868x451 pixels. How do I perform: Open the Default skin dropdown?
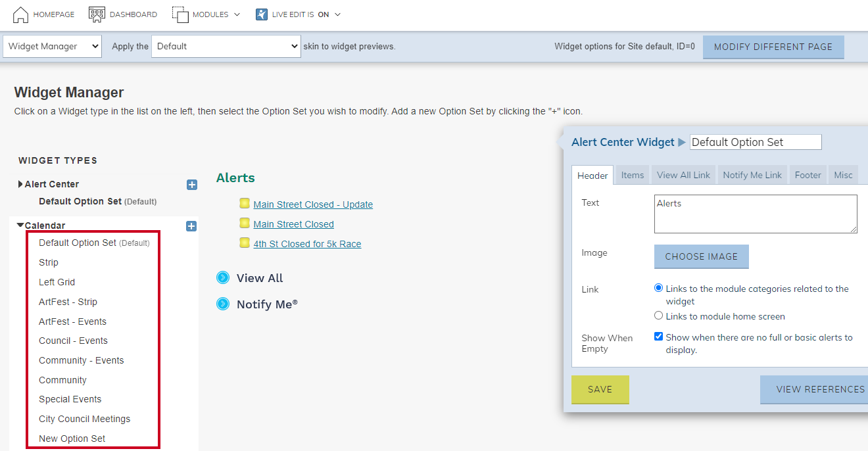click(x=226, y=46)
